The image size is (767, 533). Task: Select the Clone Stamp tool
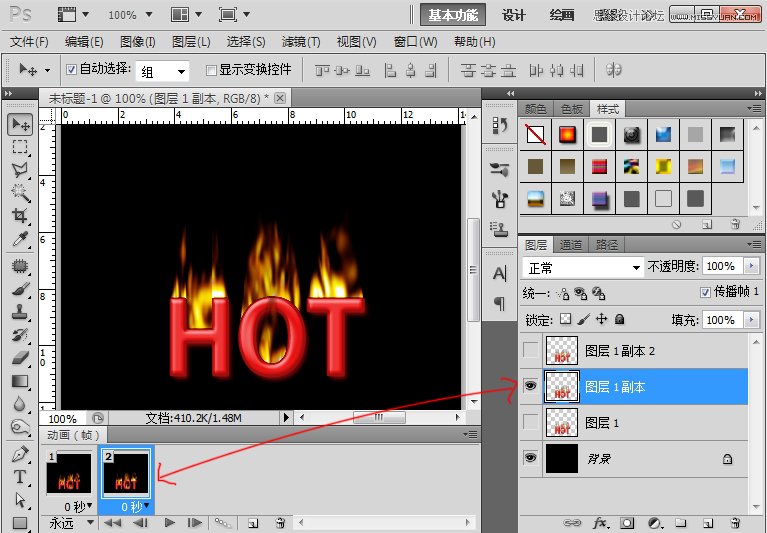[x=20, y=311]
